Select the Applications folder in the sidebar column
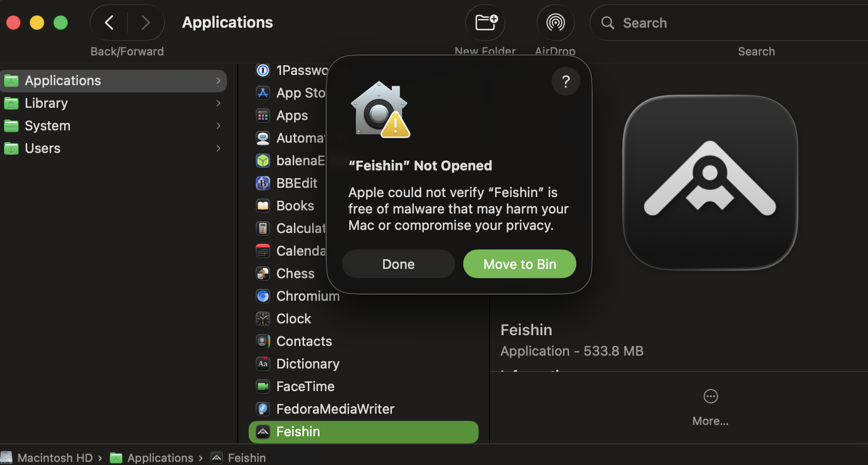Screen dimensions: 868x465 pos(114,81)
